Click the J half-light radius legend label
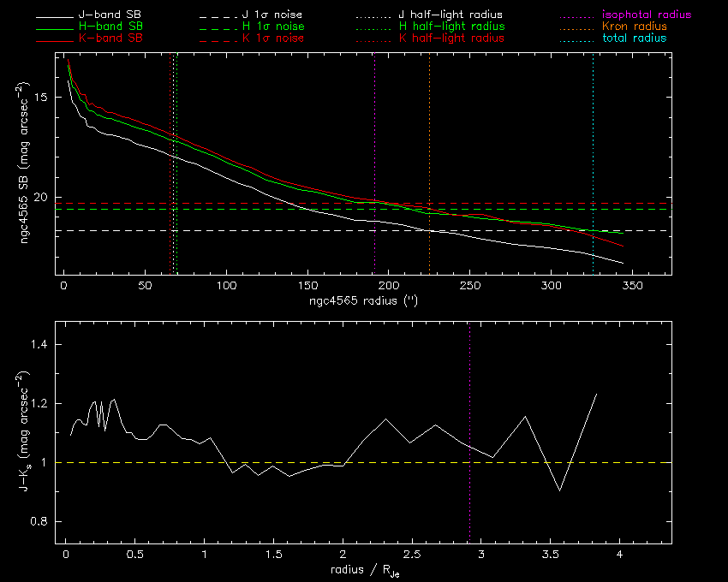 451,15
